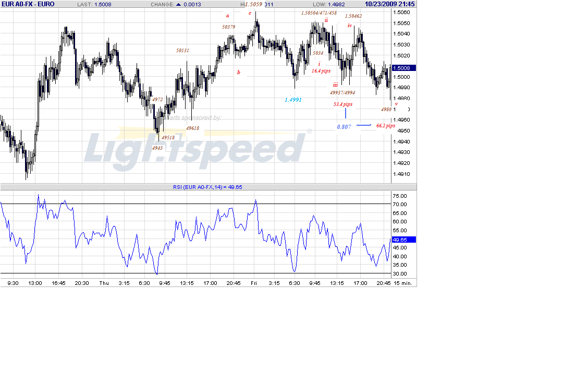
Task: Click the 55.00 RSI scale label
Action: (x=399, y=231)
